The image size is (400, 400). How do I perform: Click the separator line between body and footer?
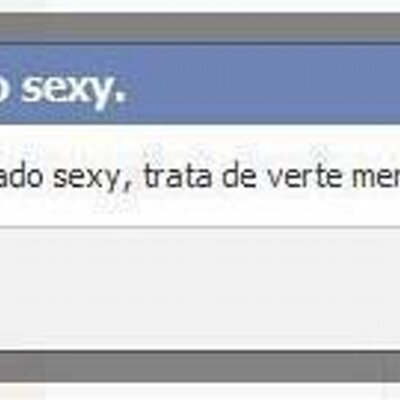point(200,228)
